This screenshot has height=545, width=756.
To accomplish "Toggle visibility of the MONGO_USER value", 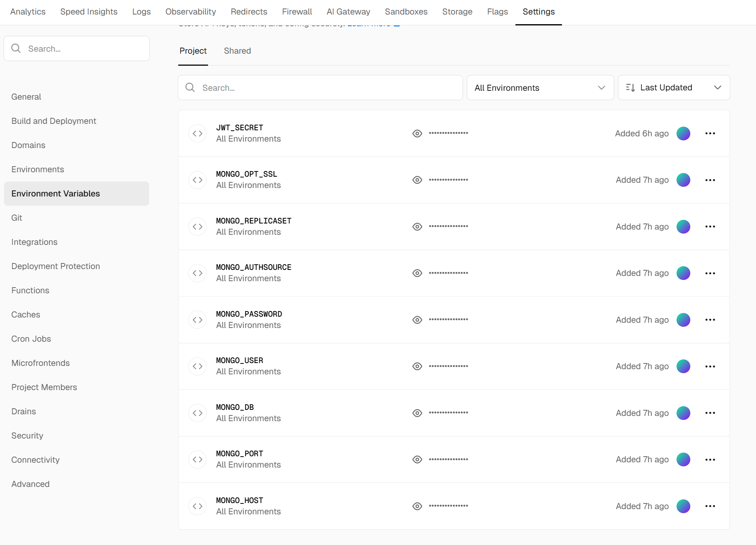I will [417, 366].
